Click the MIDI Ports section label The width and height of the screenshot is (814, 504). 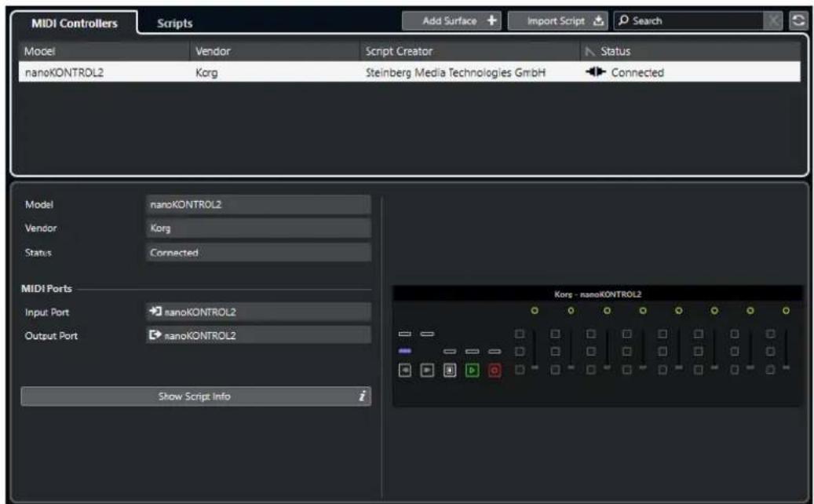click(x=46, y=289)
